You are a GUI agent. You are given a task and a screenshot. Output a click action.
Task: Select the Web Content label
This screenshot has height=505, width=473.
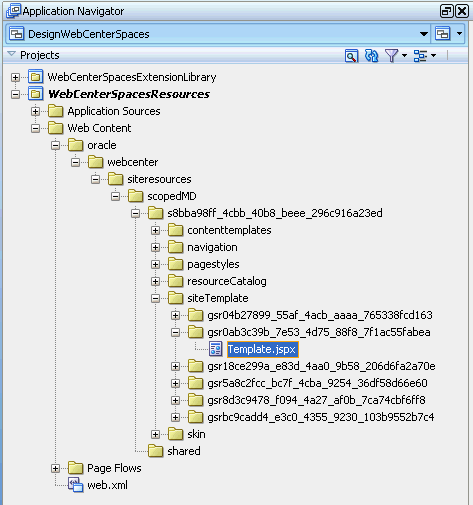[99, 128]
